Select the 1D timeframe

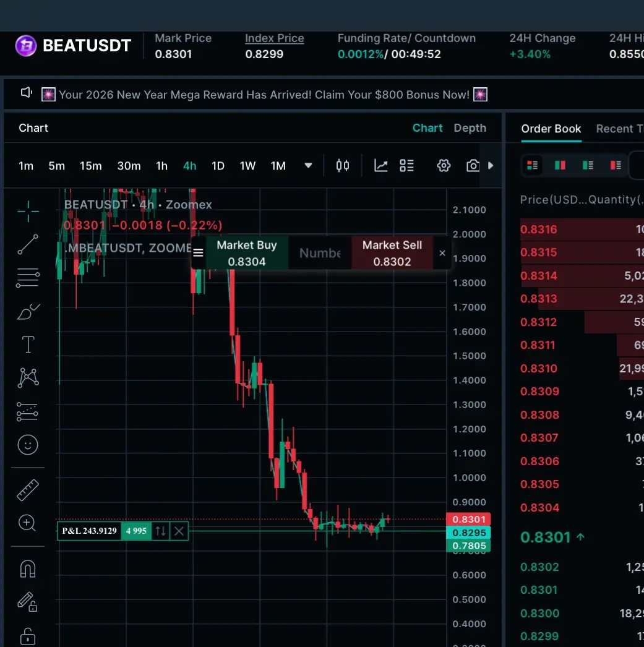pyautogui.click(x=218, y=166)
